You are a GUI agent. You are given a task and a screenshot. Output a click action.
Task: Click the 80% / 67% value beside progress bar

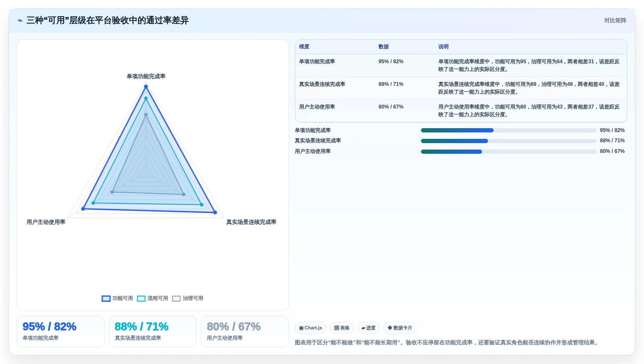[612, 151]
